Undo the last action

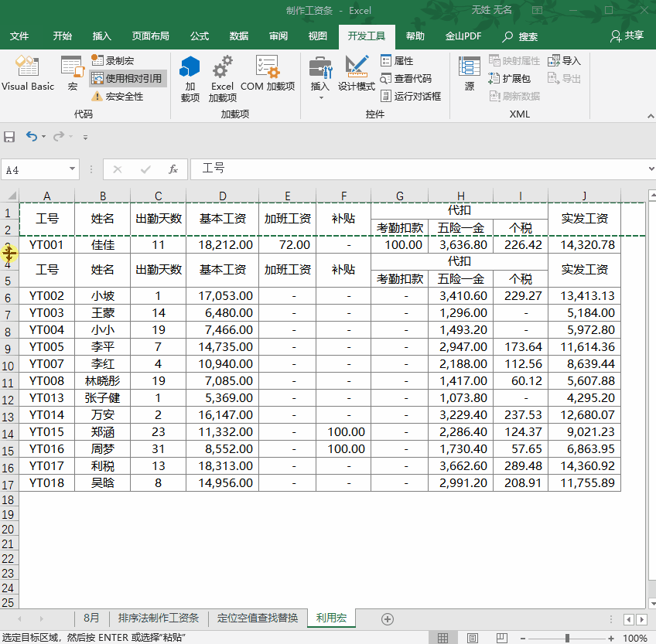[32, 136]
